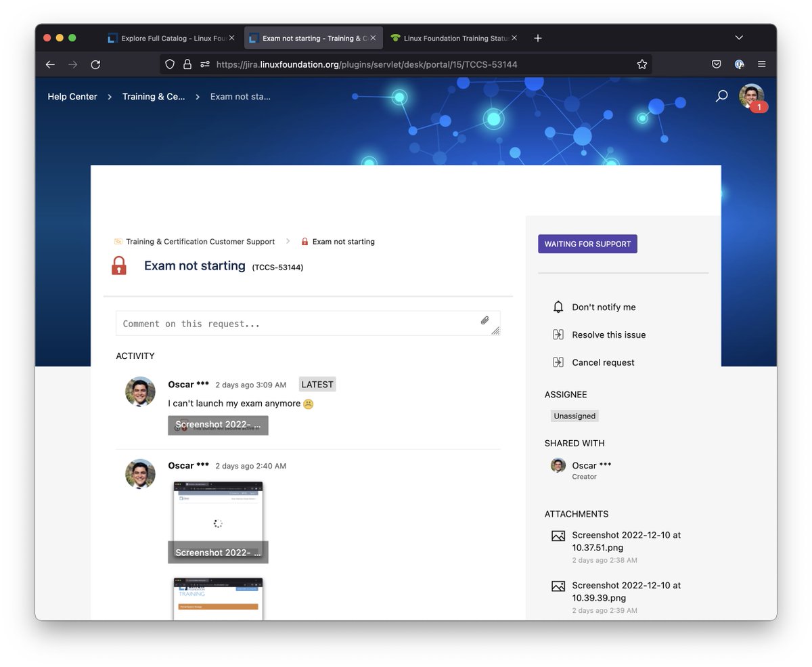
Task: Click Oscar's avatar on the 3:09 AM comment
Action: [x=140, y=391]
